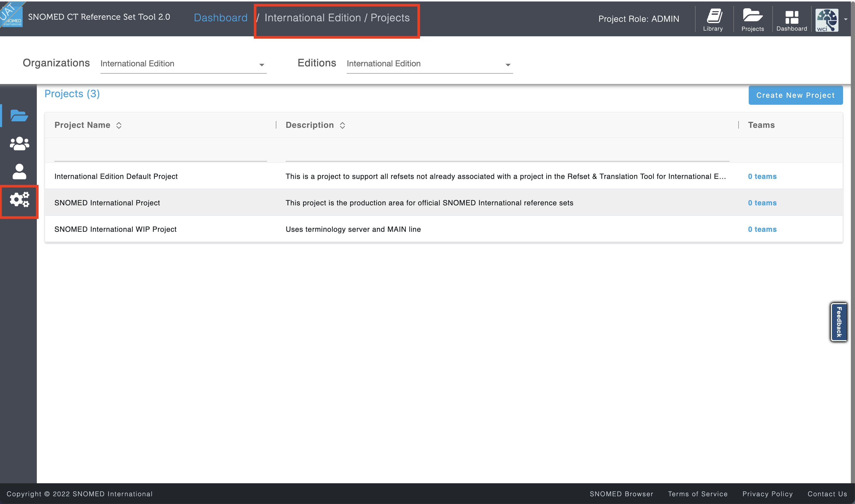Open SNOMED Browser footer link
Image resolution: width=855 pixels, height=504 pixels.
coord(621,494)
